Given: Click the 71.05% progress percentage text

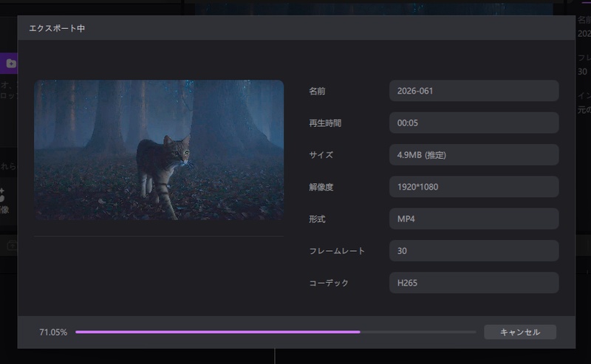Looking at the screenshot, I should (x=53, y=332).
